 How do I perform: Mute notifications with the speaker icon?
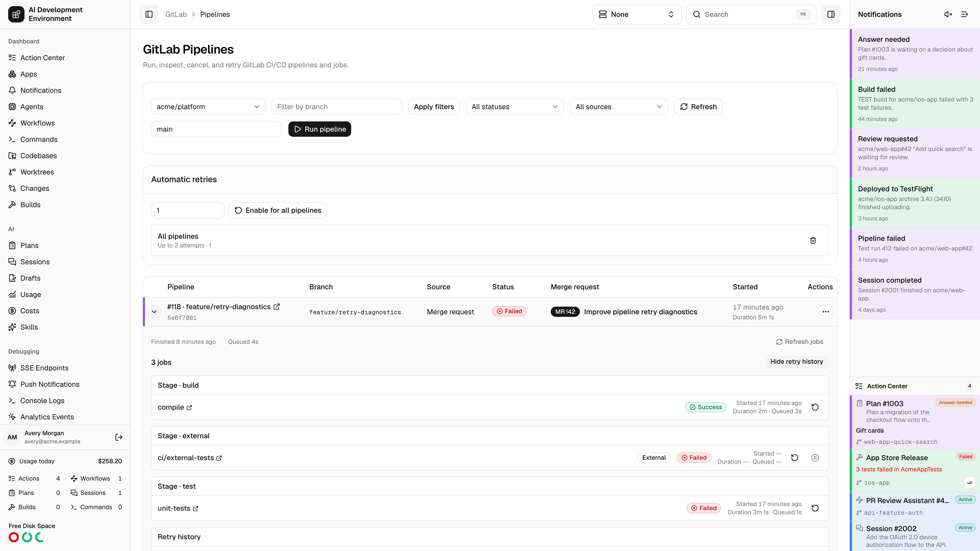[948, 15]
